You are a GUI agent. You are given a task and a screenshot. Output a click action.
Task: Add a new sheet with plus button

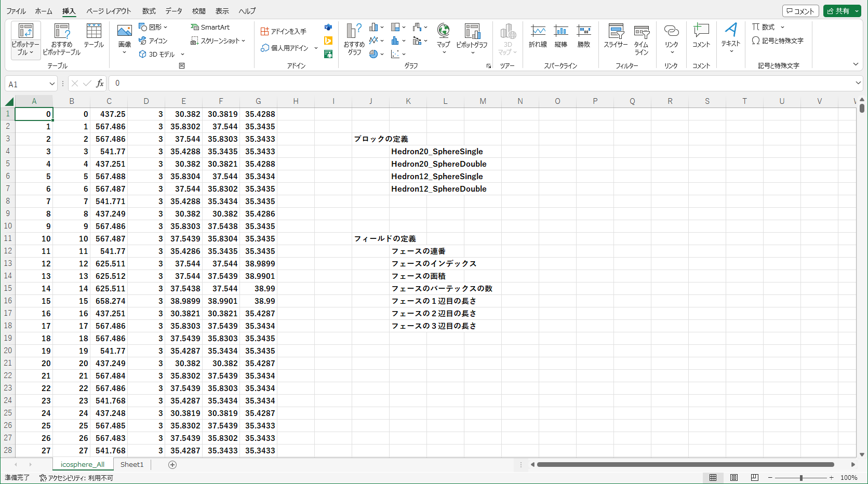point(172,465)
